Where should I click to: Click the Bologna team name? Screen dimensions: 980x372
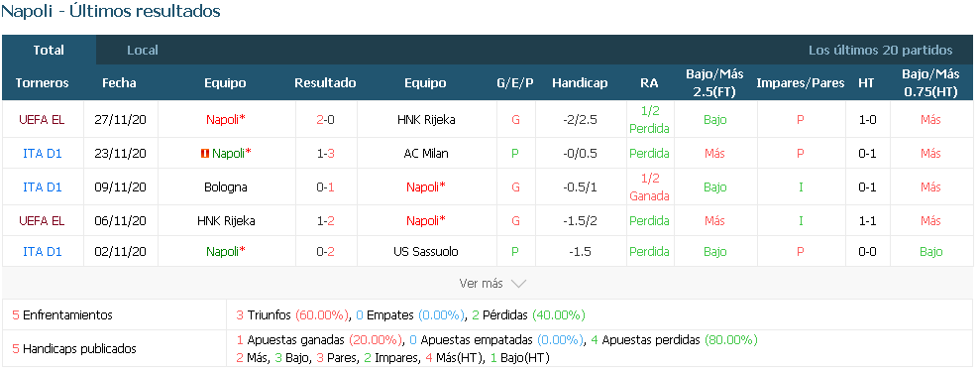pos(225,186)
